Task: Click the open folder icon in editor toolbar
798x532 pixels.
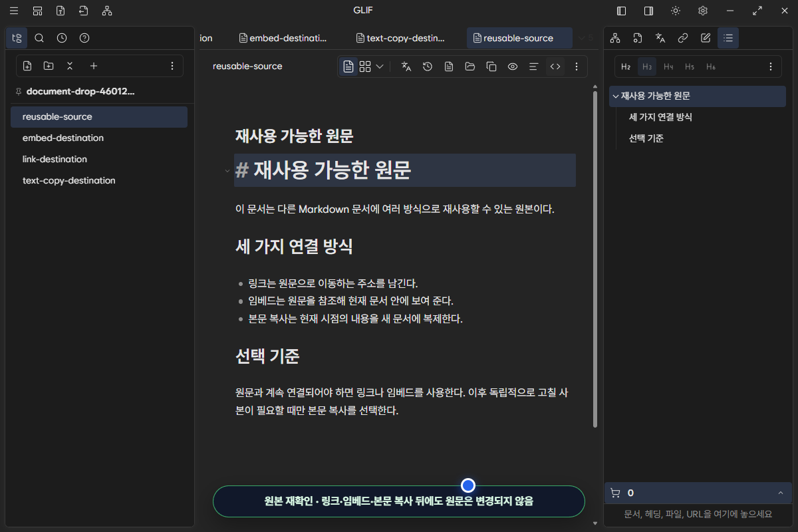Action: tap(470, 66)
